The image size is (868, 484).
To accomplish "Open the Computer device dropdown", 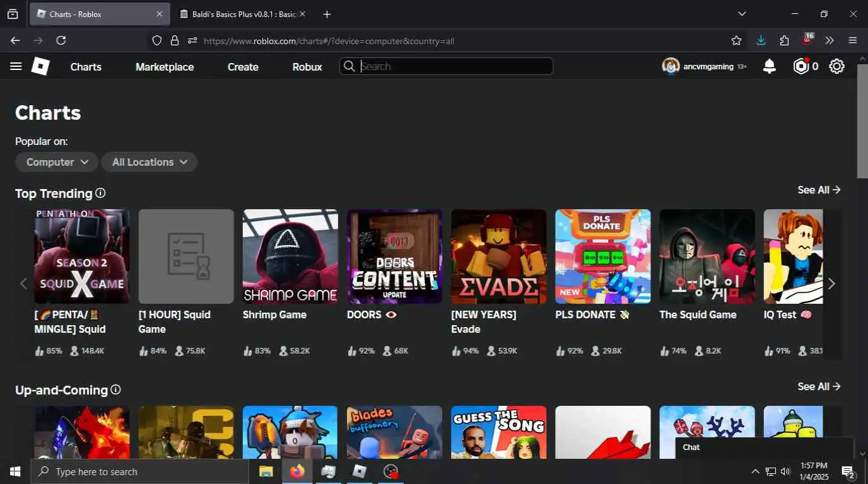I will [56, 162].
